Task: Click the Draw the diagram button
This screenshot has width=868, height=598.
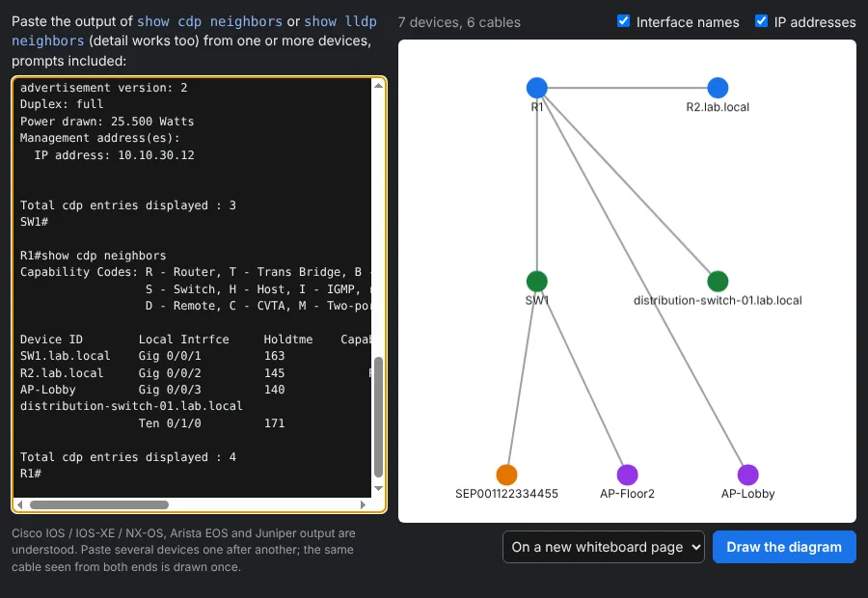Action: [x=784, y=547]
